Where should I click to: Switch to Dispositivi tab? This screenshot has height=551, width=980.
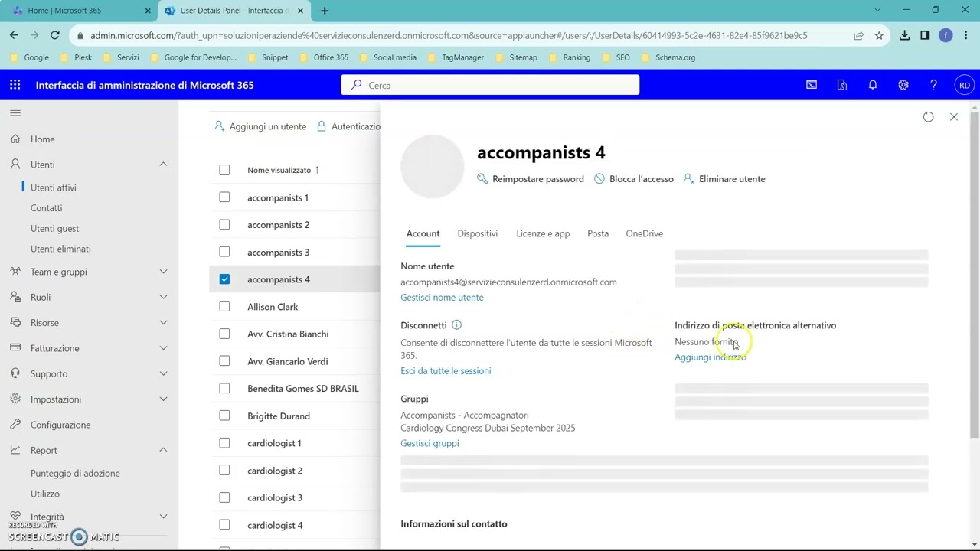pyautogui.click(x=478, y=233)
